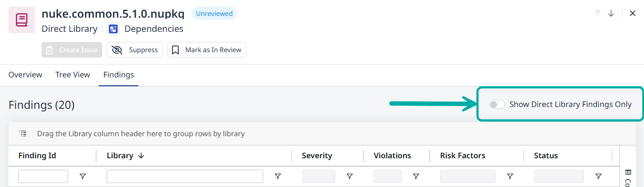This screenshot has height=187, width=644.
Task: Open the Risk Factors filter dropdown box
Action: (x=468, y=176)
